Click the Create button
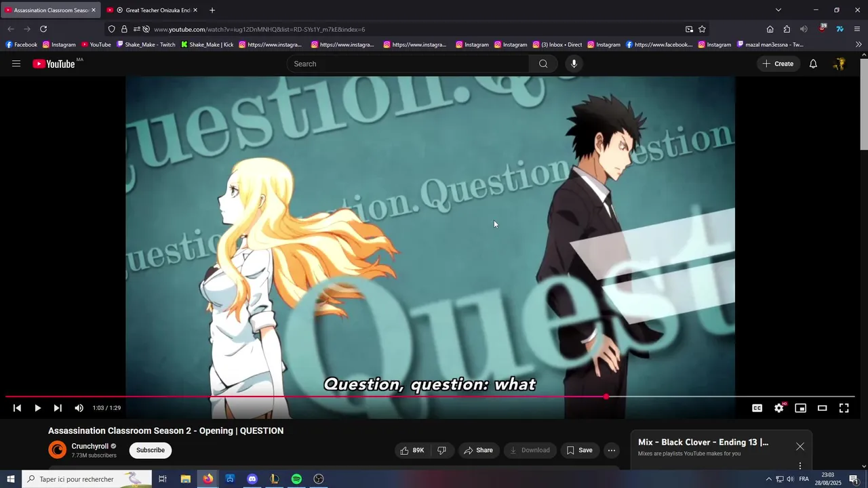Screen dimensions: 868x488 coord(778,64)
